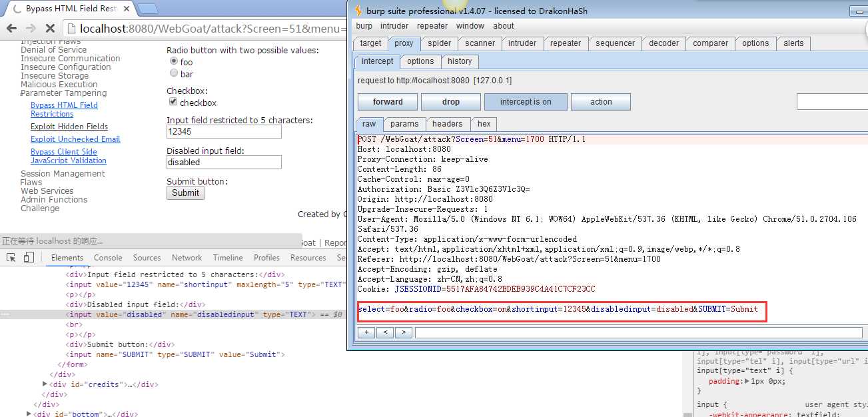868x417 pixels.
Task: Click the WebGoat 'Submit' button
Action: point(185,193)
